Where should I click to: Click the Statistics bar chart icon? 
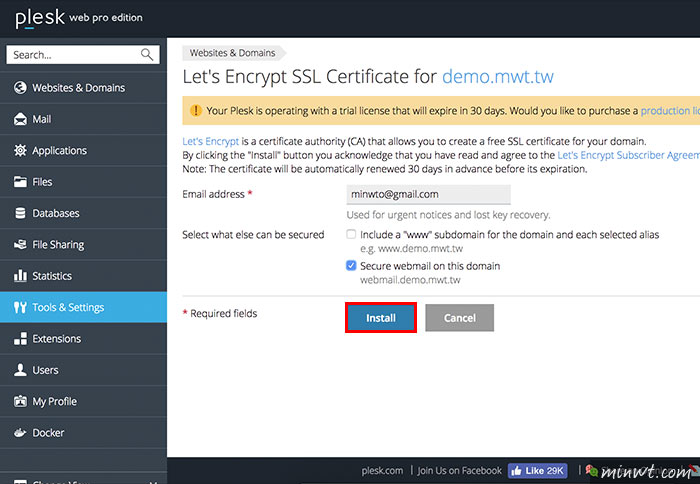pos(20,275)
